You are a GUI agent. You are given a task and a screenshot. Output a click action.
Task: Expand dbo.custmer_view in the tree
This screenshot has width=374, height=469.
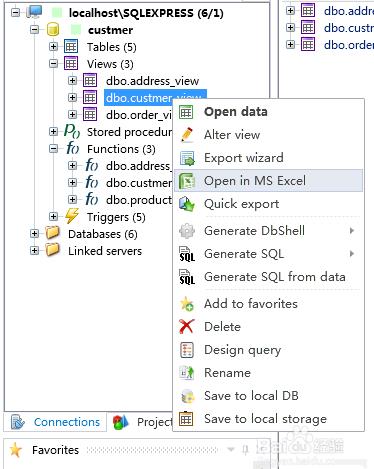click(x=72, y=98)
